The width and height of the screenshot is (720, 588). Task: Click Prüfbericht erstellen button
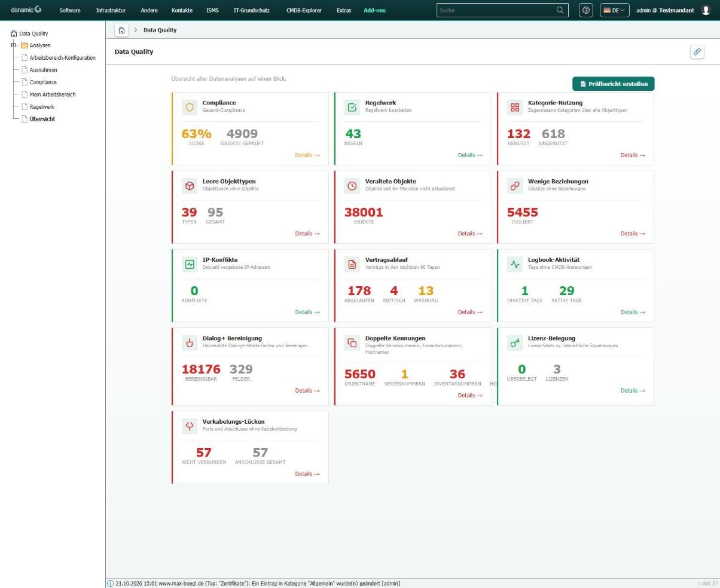[614, 84]
